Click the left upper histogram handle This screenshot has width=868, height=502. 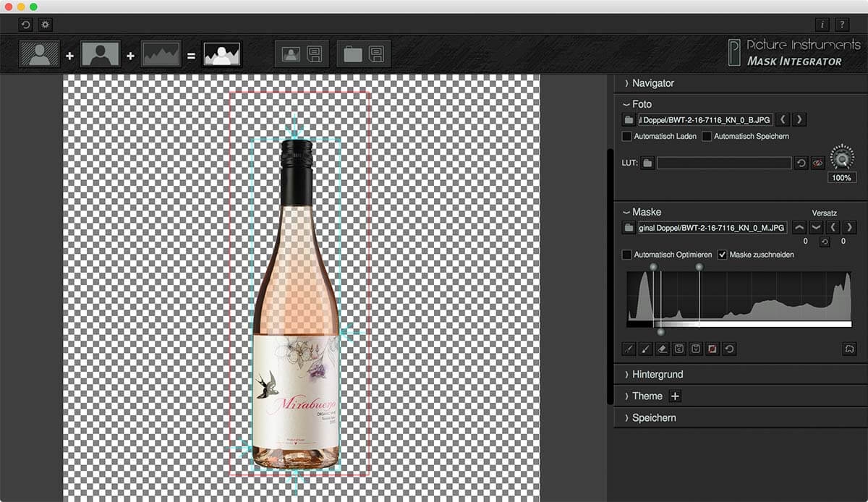point(653,268)
